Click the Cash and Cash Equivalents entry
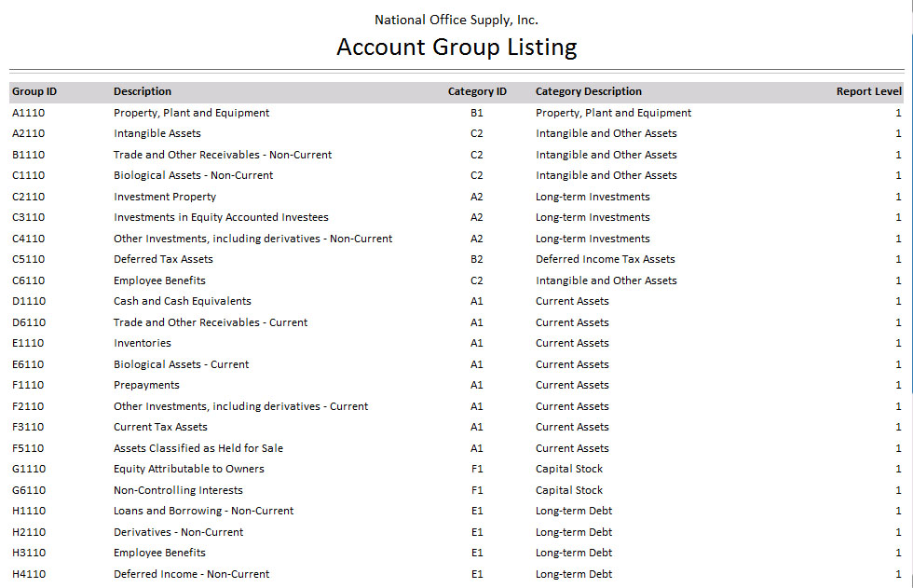The width and height of the screenshot is (913, 588). 183,301
